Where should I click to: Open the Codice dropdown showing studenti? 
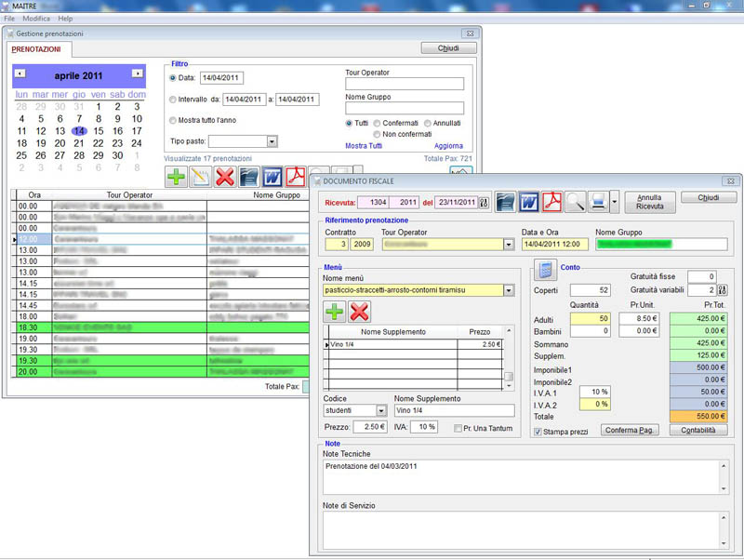[x=381, y=410]
